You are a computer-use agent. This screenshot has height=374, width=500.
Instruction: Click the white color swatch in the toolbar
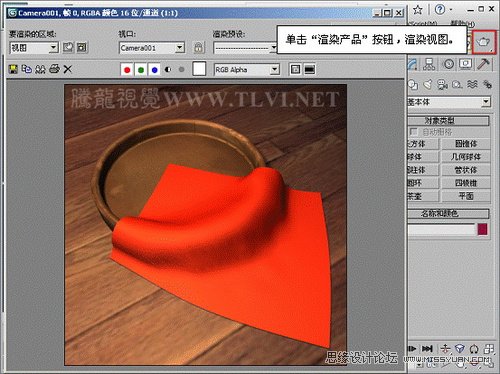click(199, 69)
